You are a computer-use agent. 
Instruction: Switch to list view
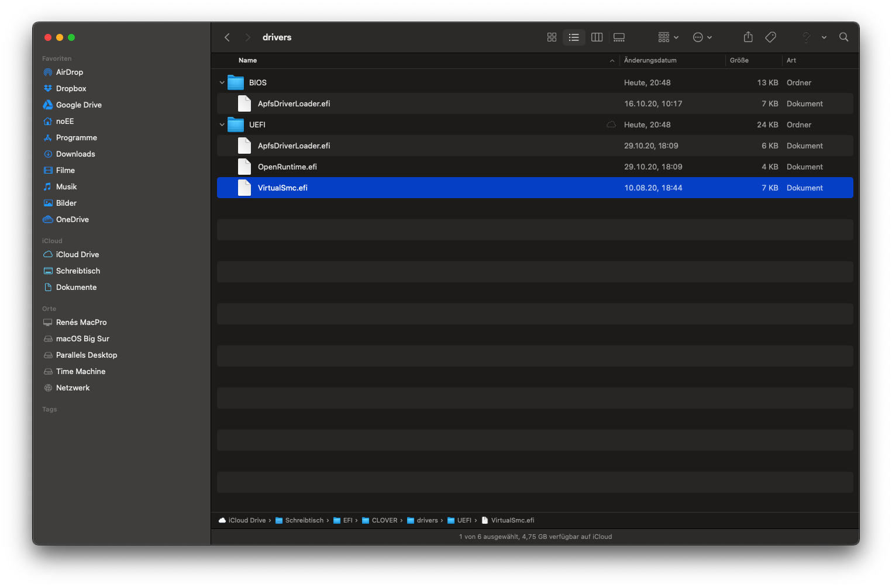pos(574,37)
